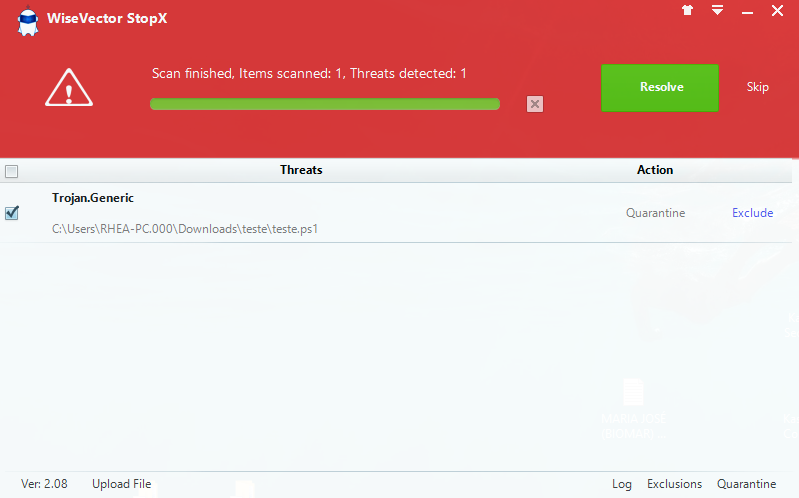Image resolution: width=799 pixels, height=498 pixels.
Task: Uncheck the Trojan.Generic threat checkbox
Action: [12, 213]
